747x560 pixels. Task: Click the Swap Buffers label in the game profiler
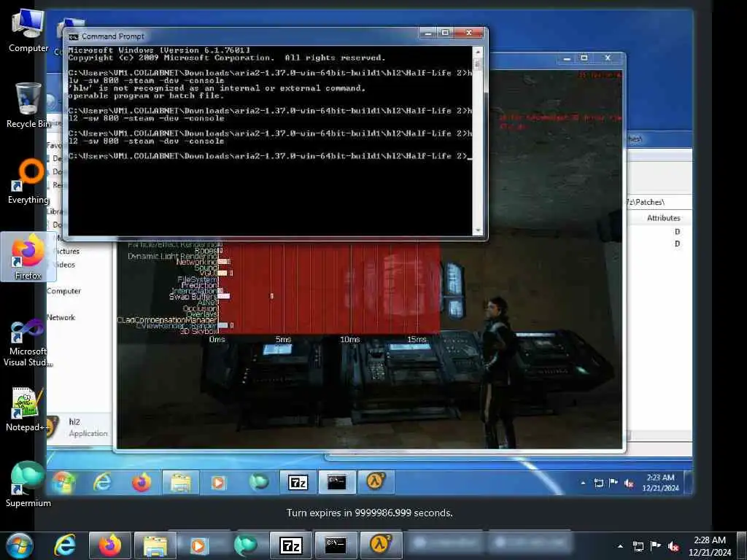tap(193, 297)
